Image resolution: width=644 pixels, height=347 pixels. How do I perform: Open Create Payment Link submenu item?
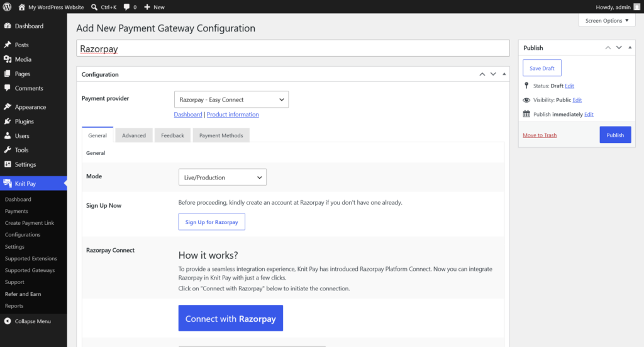click(30, 222)
